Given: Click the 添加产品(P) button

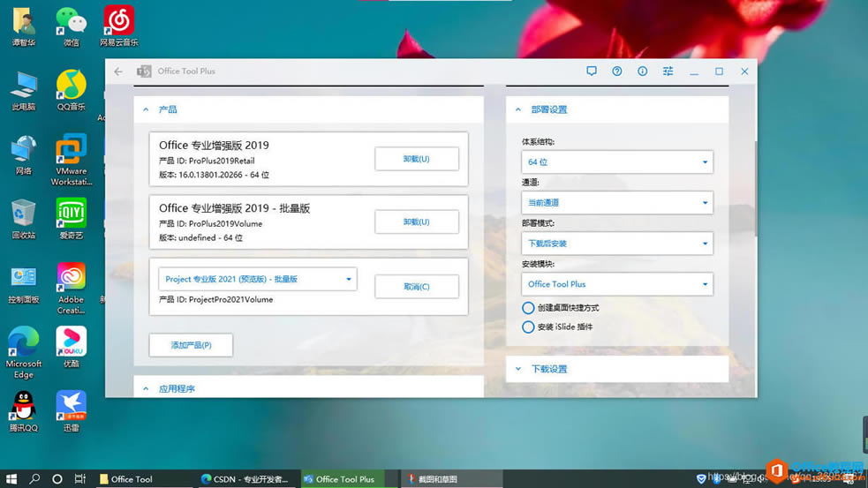Looking at the screenshot, I should click(191, 345).
